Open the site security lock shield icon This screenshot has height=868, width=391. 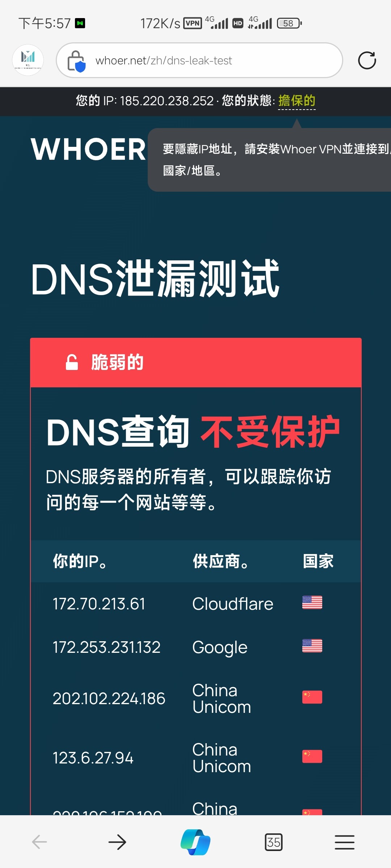coord(76,61)
